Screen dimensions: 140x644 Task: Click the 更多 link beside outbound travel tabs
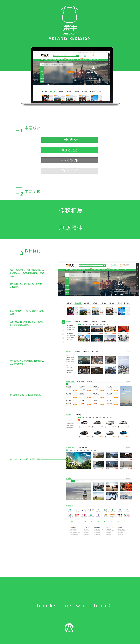tap(129, 322)
